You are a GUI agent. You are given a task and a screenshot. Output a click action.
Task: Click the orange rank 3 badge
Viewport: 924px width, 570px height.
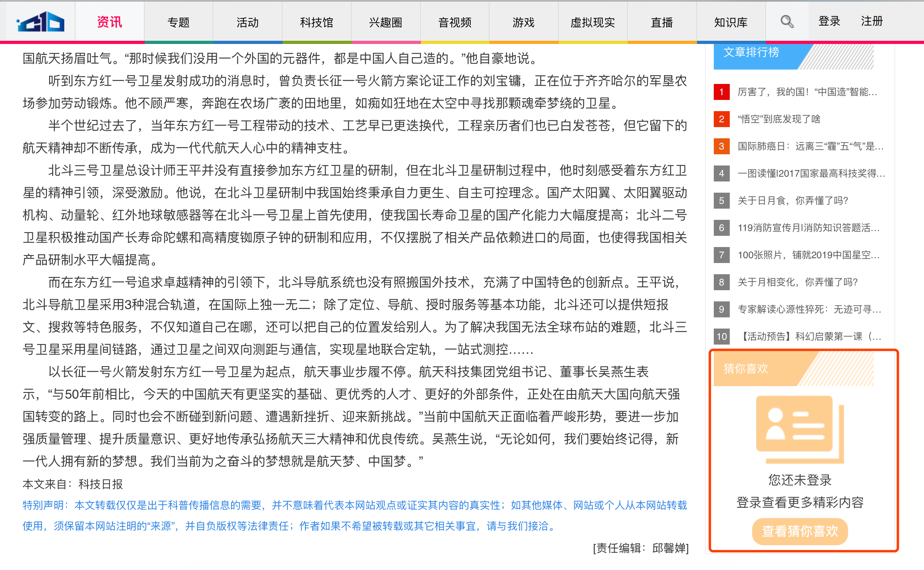coord(721,146)
